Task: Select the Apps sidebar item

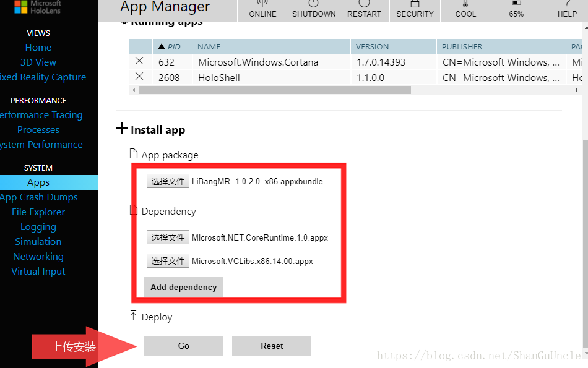Action: coord(49,182)
